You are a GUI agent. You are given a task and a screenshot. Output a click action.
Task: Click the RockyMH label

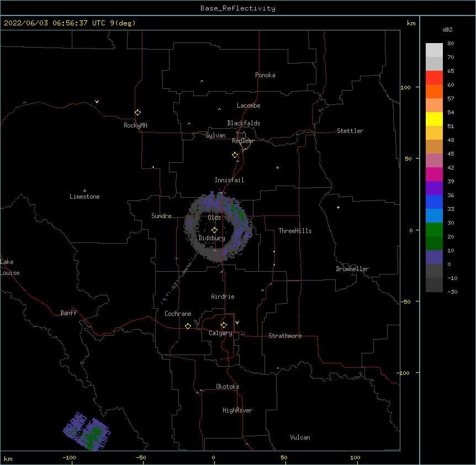135,125
